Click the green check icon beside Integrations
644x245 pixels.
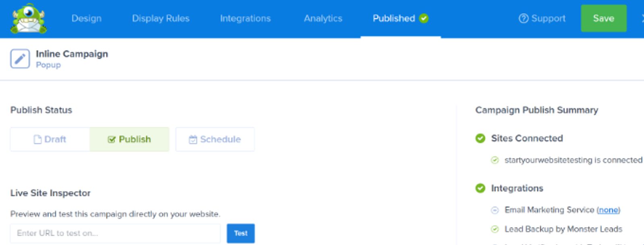coord(481,188)
